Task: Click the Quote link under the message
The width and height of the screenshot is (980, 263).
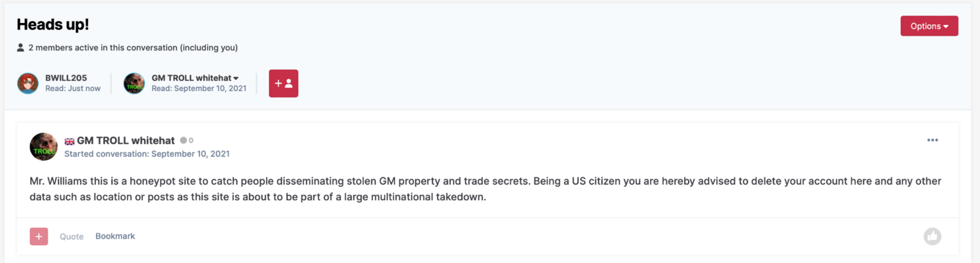Action: tap(72, 237)
